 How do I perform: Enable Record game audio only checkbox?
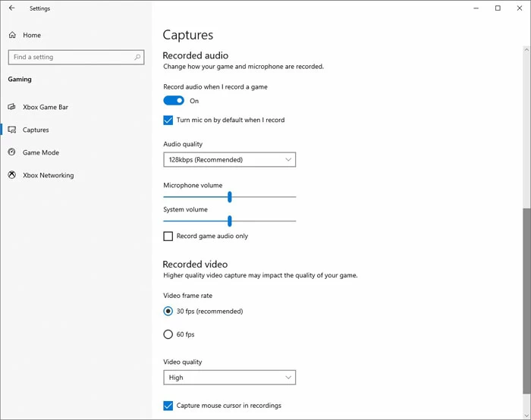(x=168, y=236)
